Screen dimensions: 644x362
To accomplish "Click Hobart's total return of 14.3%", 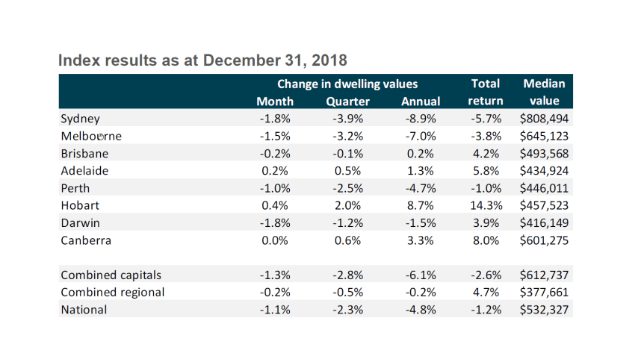I will 486,205.
